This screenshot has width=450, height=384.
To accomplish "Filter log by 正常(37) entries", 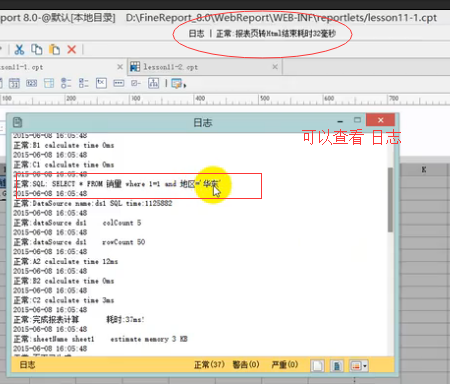I will click(x=209, y=365).
